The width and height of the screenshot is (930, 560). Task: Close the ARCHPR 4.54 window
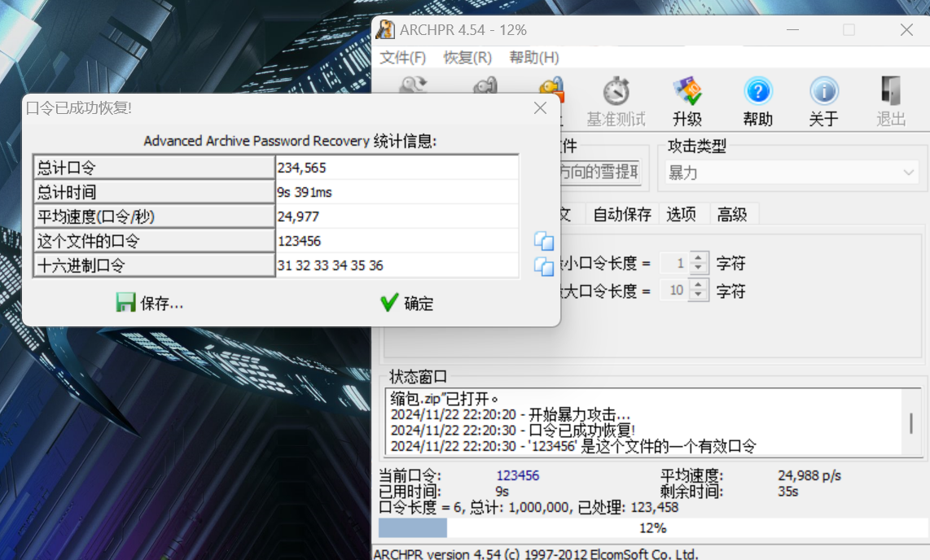pyautogui.click(x=906, y=29)
